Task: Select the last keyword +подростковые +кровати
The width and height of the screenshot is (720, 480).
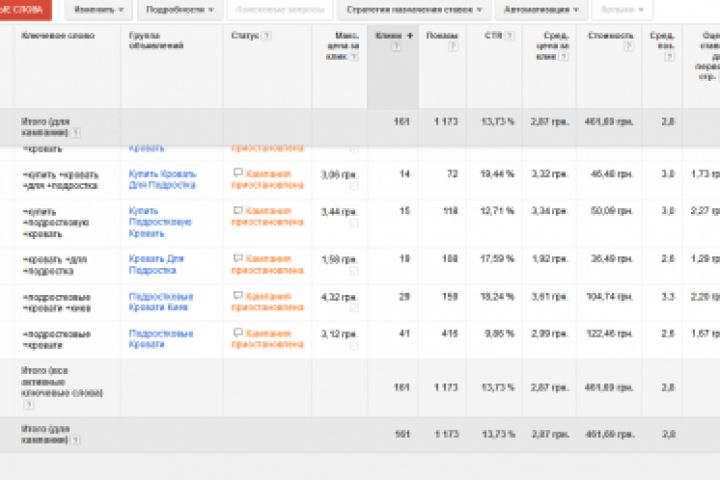Action: pyautogui.click(x=56, y=339)
